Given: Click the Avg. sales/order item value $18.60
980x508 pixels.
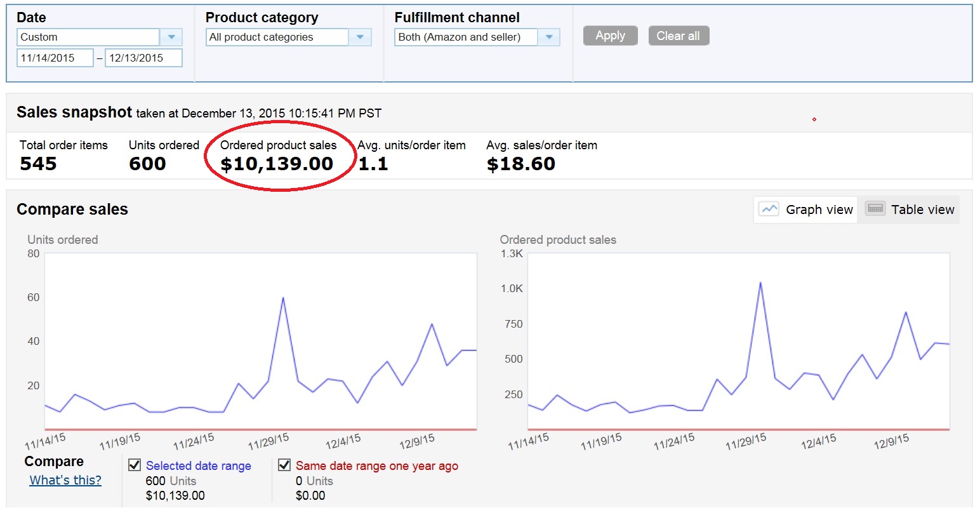Looking at the screenshot, I should [x=521, y=164].
